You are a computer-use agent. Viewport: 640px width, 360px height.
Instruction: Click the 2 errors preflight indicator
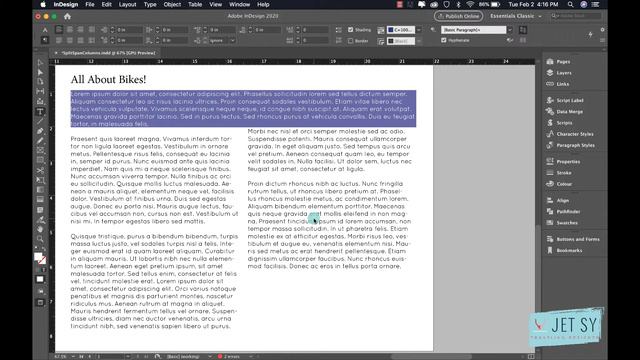point(229,356)
